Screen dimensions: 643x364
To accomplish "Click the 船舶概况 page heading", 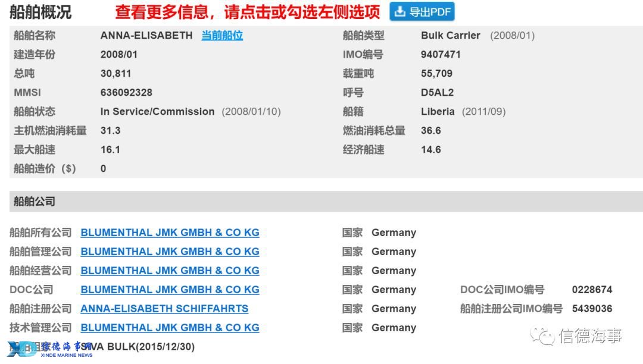I will [40, 12].
